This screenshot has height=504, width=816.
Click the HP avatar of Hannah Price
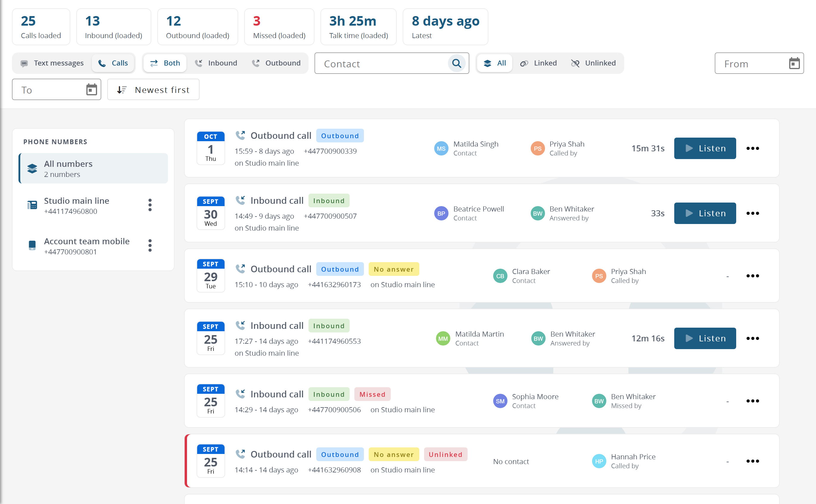click(599, 461)
